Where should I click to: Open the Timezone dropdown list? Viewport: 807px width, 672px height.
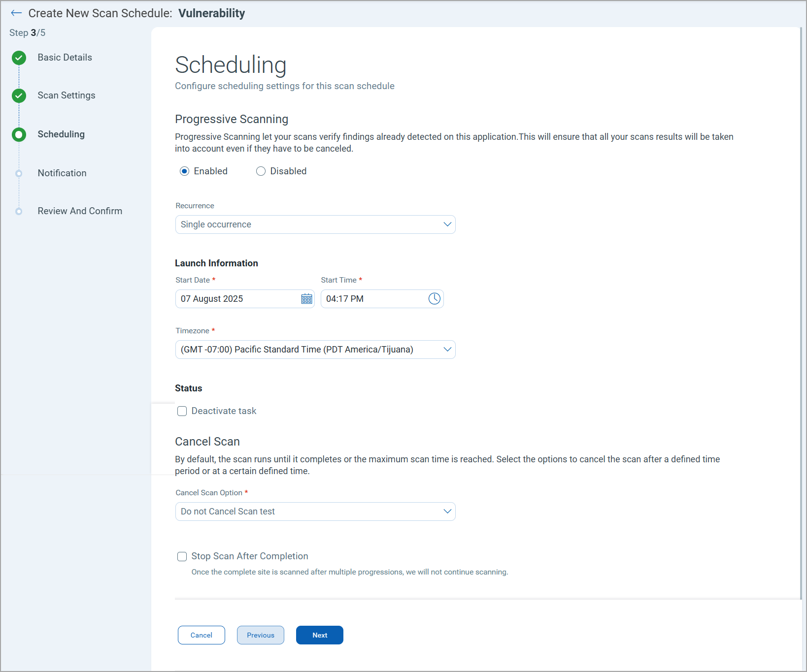pyautogui.click(x=315, y=350)
